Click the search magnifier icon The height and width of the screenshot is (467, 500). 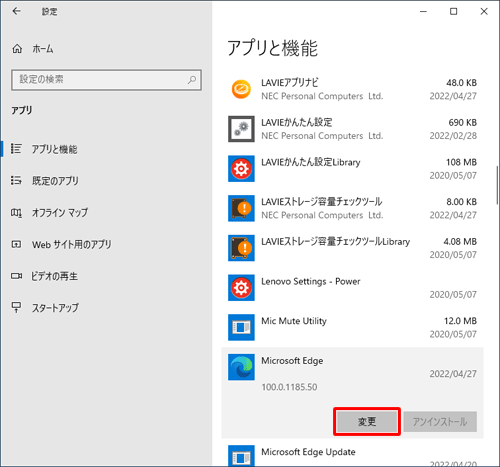tap(192, 80)
